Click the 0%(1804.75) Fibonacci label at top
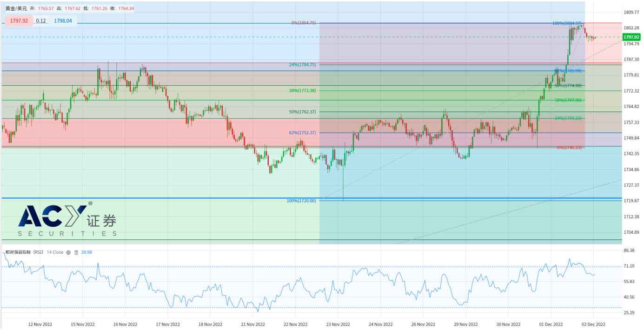 (303, 23)
